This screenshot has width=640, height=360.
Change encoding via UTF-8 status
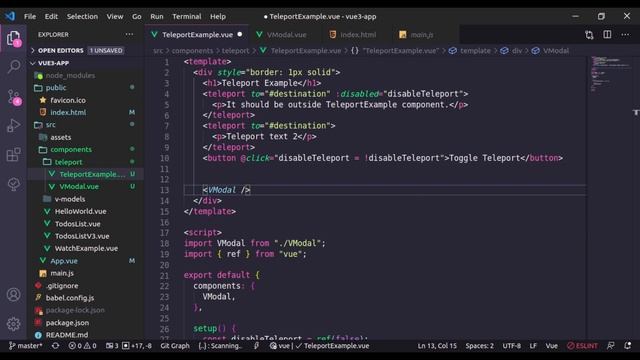(511, 346)
